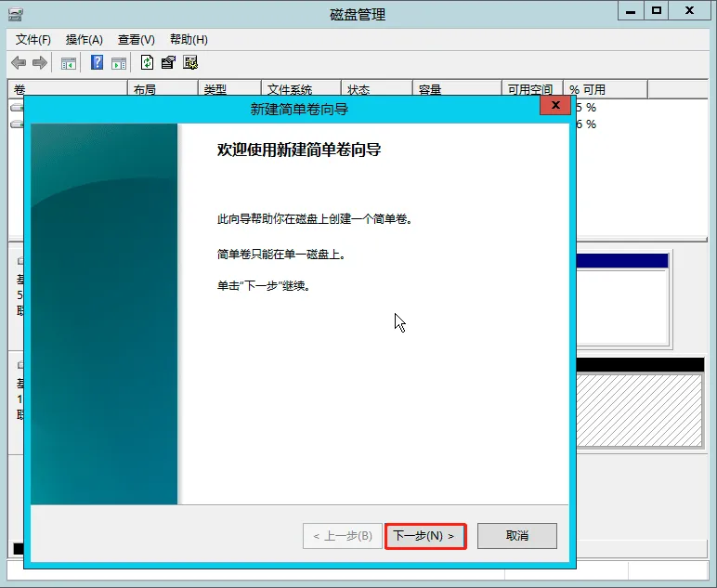
Task: Click the green Refresh toolbar icon
Action: click(x=147, y=63)
